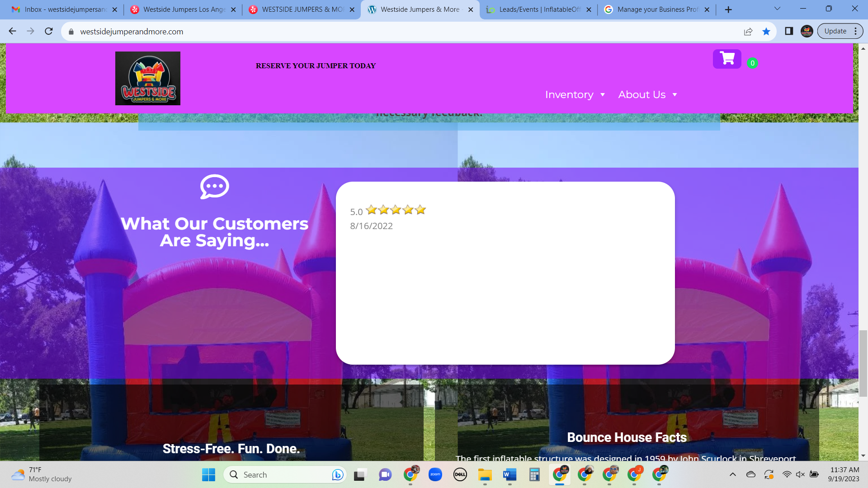Image resolution: width=868 pixels, height=488 pixels.
Task: Click the Westside Jumpers logo
Action: pos(147,78)
